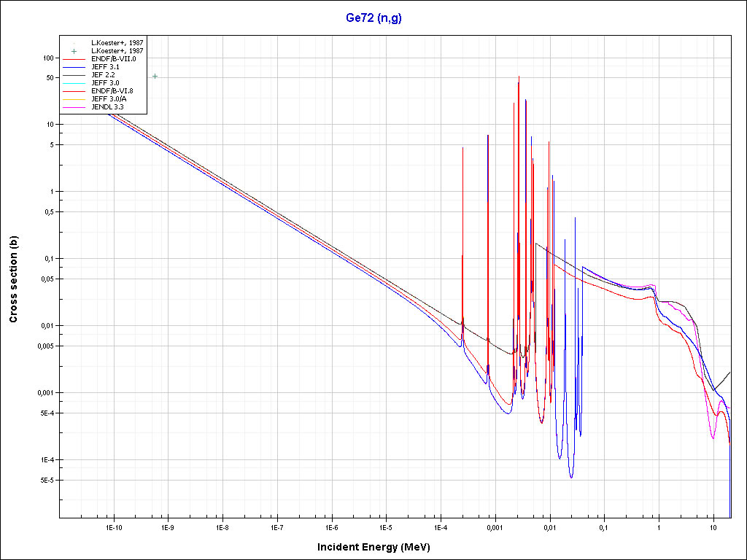Click the blue JEFF 3.1 line swatch
Image resolution: width=747 pixels, height=560 pixels.
point(74,67)
